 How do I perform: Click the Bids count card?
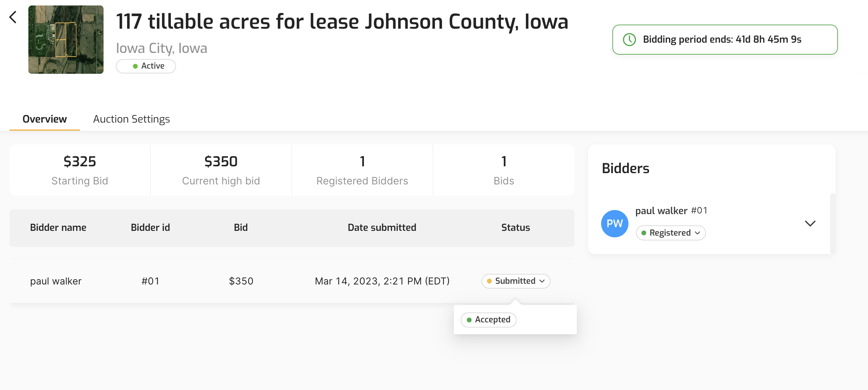[x=504, y=170]
